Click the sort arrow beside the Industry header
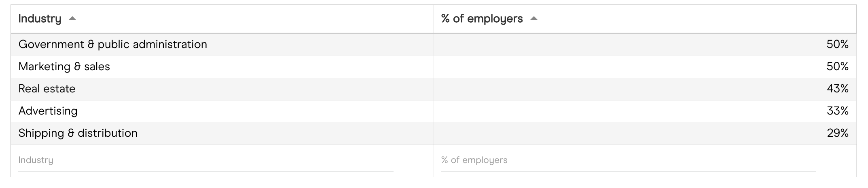The width and height of the screenshot is (868, 188). (x=72, y=19)
